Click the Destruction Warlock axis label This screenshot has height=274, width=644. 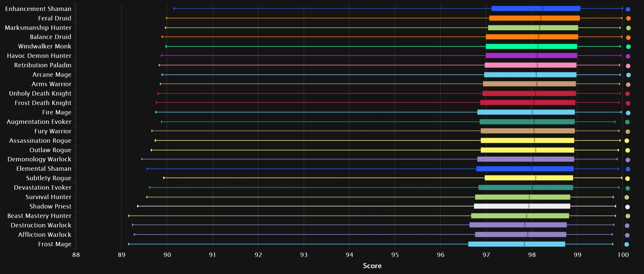pos(41,225)
